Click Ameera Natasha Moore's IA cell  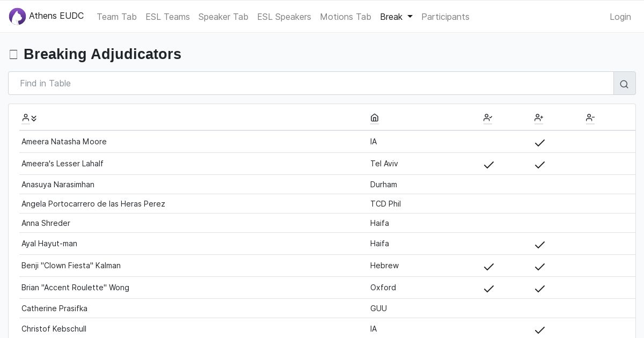coord(374,142)
